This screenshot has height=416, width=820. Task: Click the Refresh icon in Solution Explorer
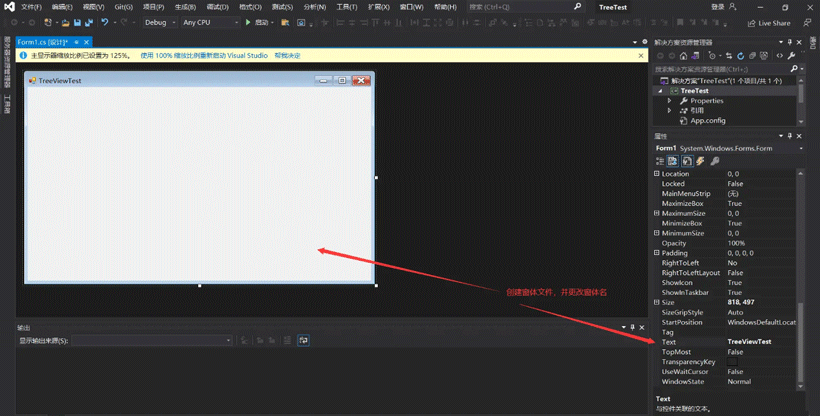[740, 56]
